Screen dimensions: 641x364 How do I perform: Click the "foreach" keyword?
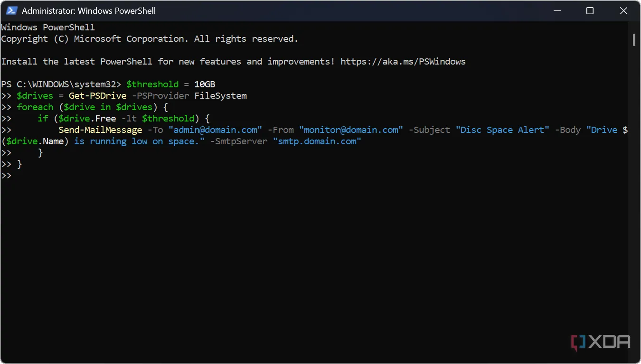[x=35, y=107]
